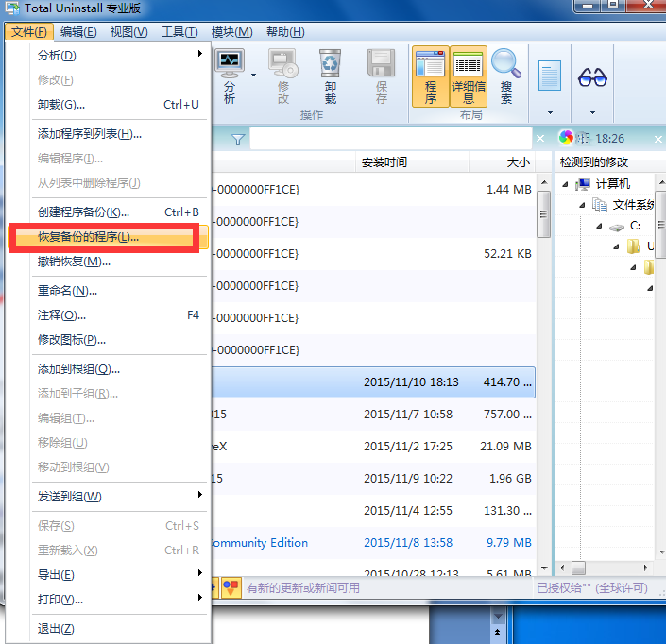Click the 卸载 (Uninstall) recycle bin icon
Screen dimensions: 666x644
coord(330,66)
